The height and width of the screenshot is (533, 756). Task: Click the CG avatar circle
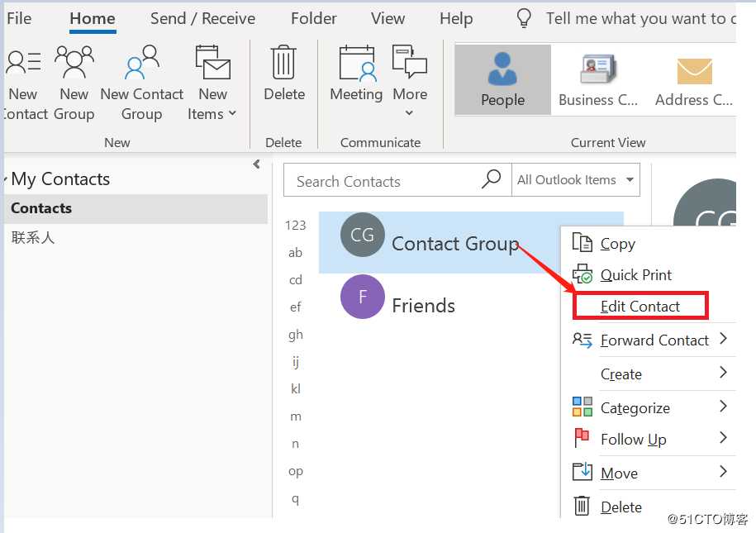[x=362, y=235]
